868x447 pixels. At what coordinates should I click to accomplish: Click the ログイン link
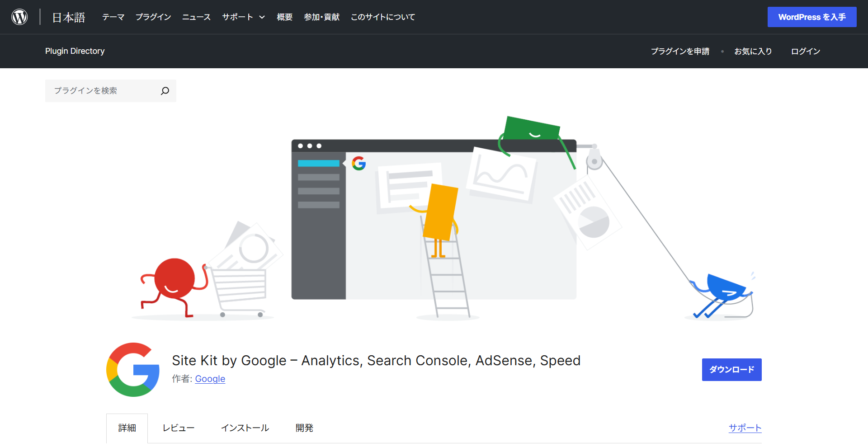click(805, 52)
